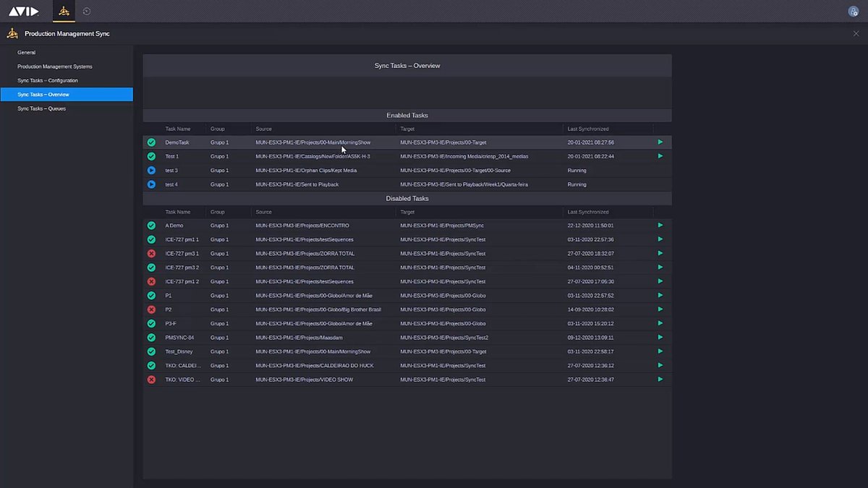Run the TKO: CALDEI... task play arrow
The width and height of the screenshot is (868, 488).
click(660, 365)
